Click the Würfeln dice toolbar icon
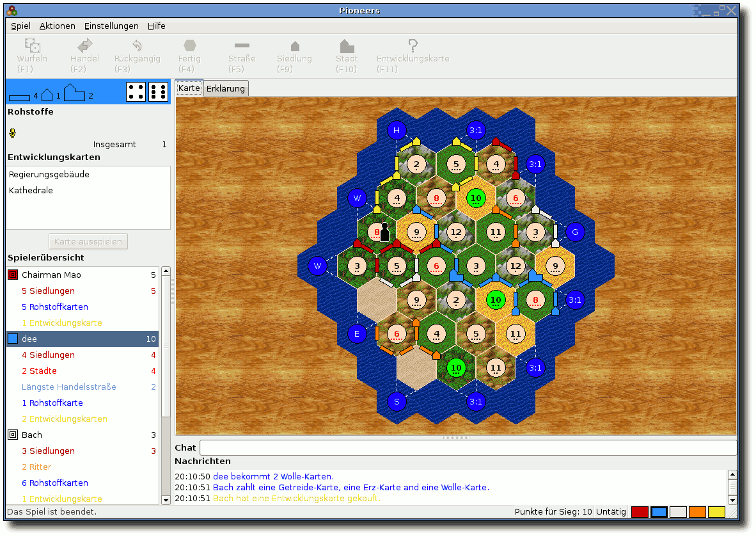 click(x=33, y=45)
